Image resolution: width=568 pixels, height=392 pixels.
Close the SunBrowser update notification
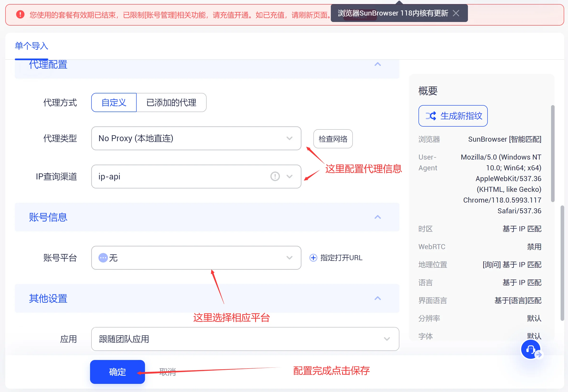pos(456,13)
